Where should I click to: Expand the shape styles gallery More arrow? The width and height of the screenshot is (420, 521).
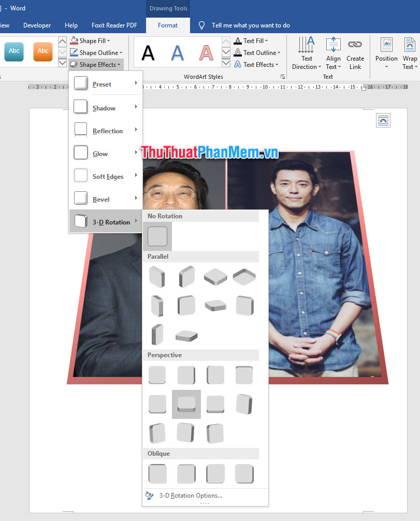tap(62, 62)
